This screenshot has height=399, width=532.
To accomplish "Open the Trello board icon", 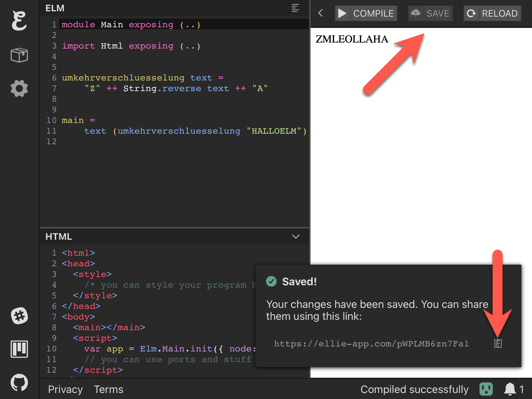I will pyautogui.click(x=19, y=349).
